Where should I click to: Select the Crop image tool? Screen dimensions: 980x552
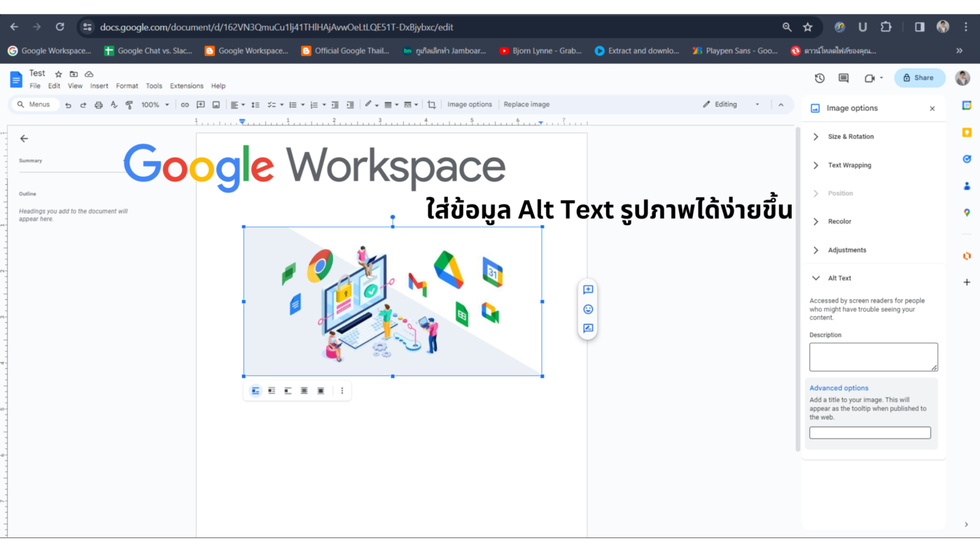pyautogui.click(x=432, y=104)
